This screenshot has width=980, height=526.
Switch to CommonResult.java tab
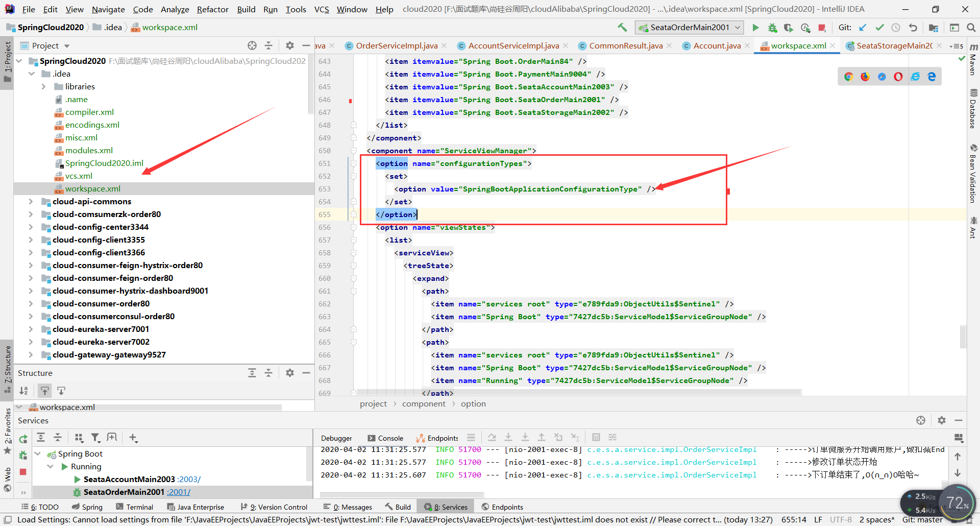626,45
